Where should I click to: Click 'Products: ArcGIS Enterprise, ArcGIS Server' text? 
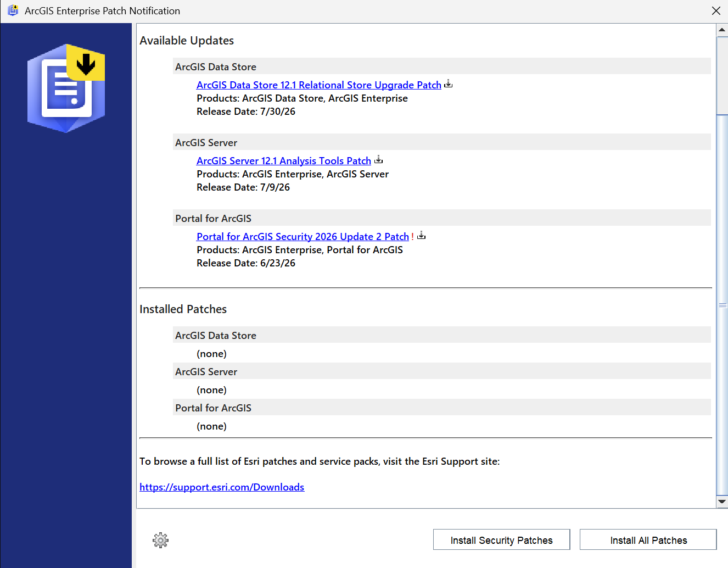click(293, 174)
